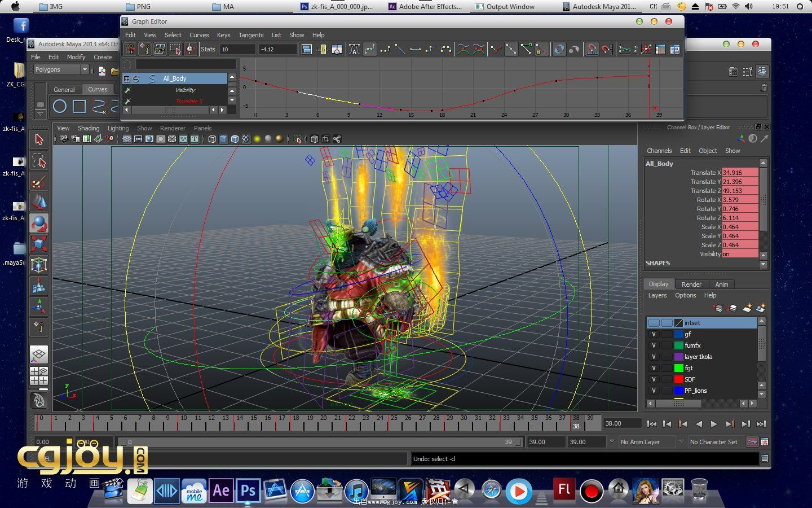Screen dimensions: 812x508
Task: Click the Translate X value field
Action: point(740,173)
